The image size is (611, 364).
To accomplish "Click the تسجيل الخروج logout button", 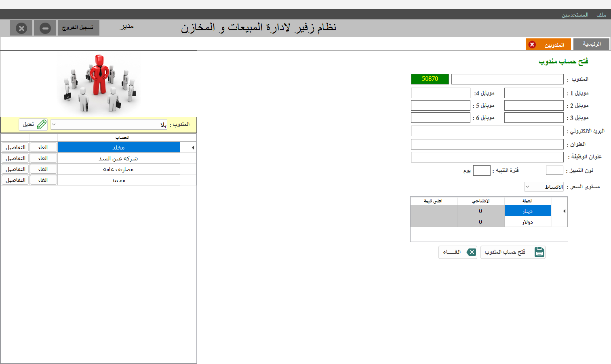I will pos(78,28).
